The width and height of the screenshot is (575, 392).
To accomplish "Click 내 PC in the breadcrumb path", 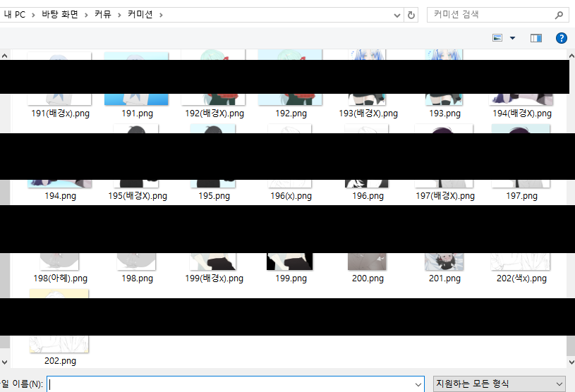I will pos(15,15).
